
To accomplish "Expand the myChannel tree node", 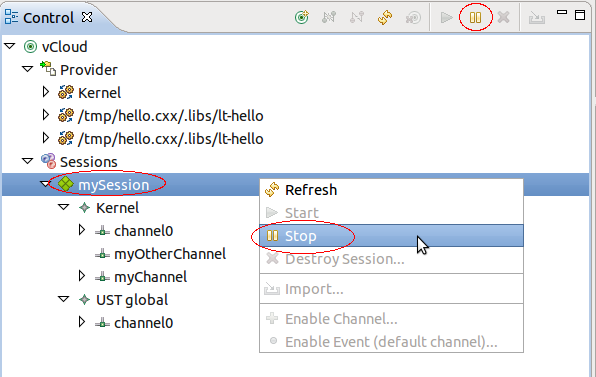I will (81, 276).
